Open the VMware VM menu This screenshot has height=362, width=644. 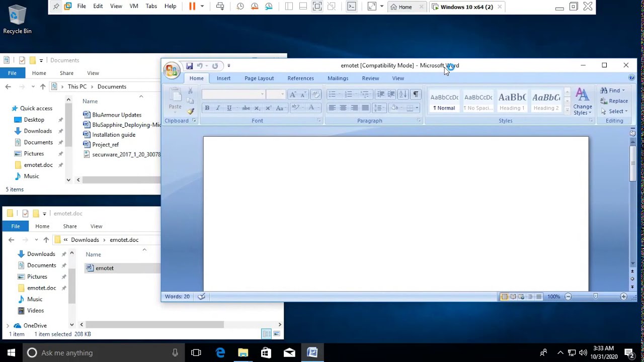pos(134,7)
